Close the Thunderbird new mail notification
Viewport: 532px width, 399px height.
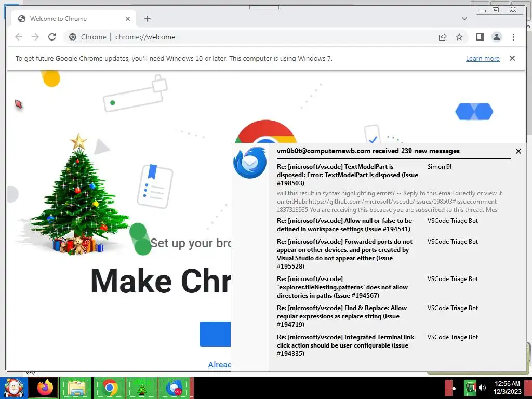click(x=518, y=151)
